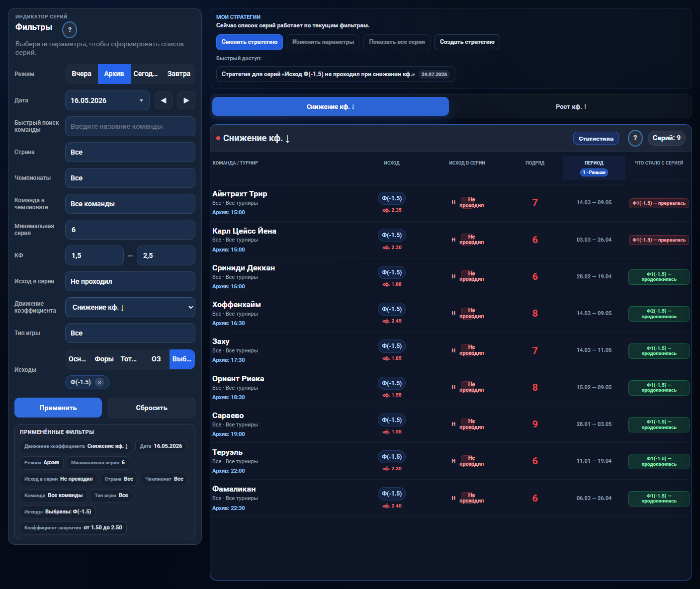Click the lower КФ field 1,5
The height and width of the screenshot is (589, 700).
(x=94, y=255)
